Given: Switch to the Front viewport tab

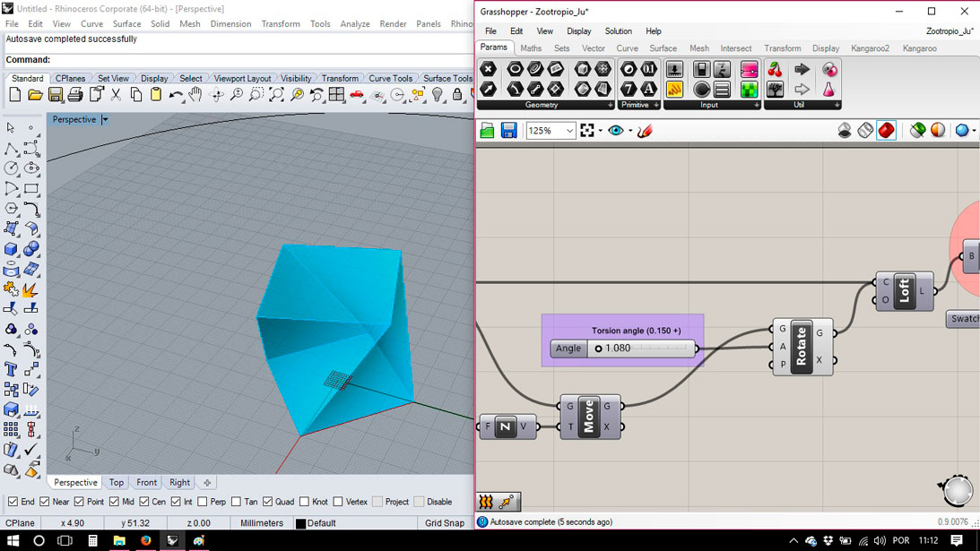Looking at the screenshot, I should pyautogui.click(x=146, y=482).
